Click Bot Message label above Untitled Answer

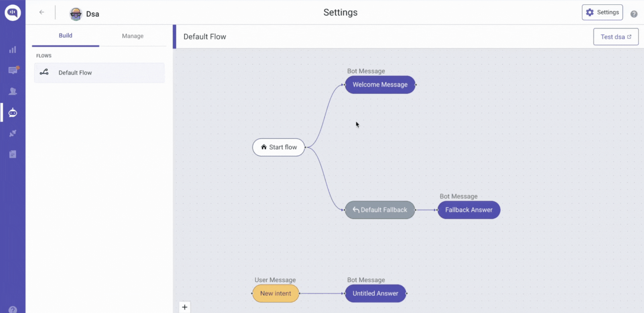[366, 280]
